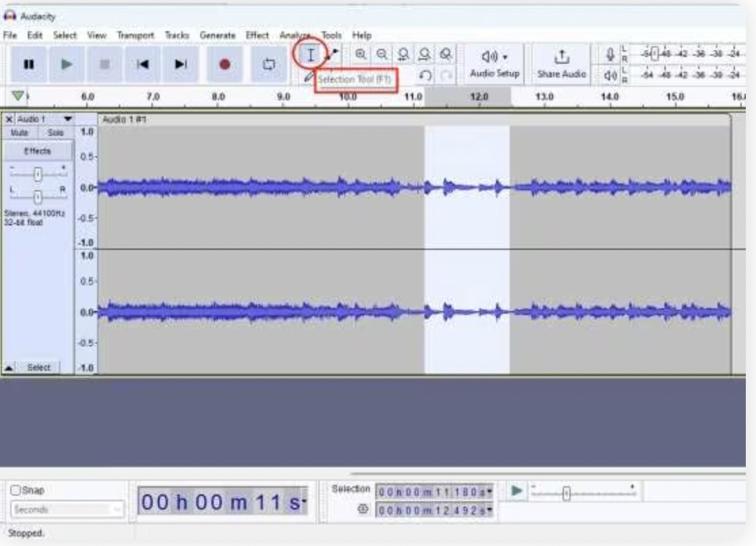Image resolution: width=756 pixels, height=546 pixels.
Task: Click the track Select button
Action: (x=38, y=367)
